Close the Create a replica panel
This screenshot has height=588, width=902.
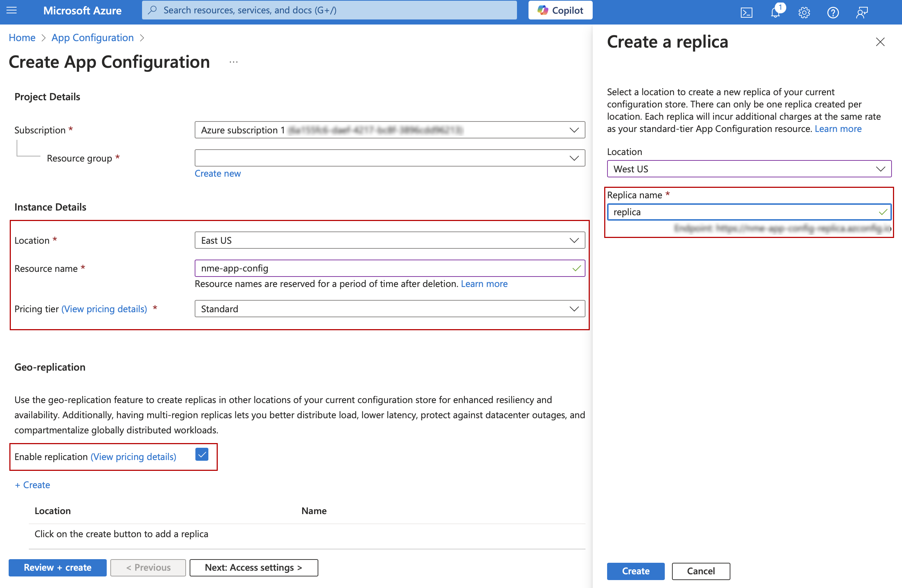point(880,42)
